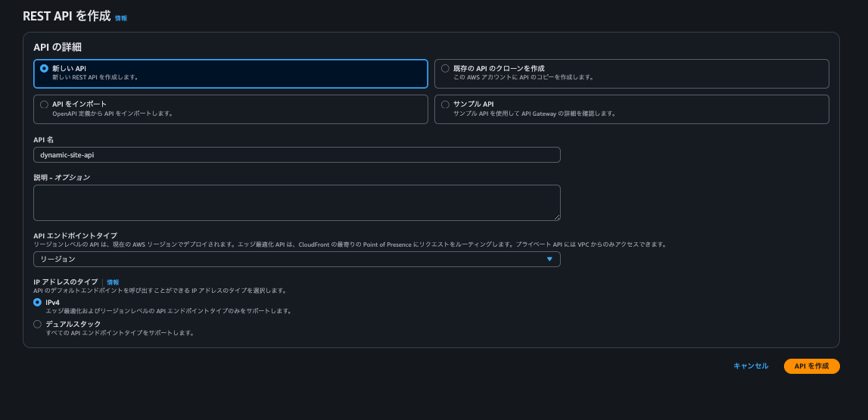Viewport: 868px width, 420px height.
Task: Click the API エンドポイントタイプ label
Action: (75, 236)
